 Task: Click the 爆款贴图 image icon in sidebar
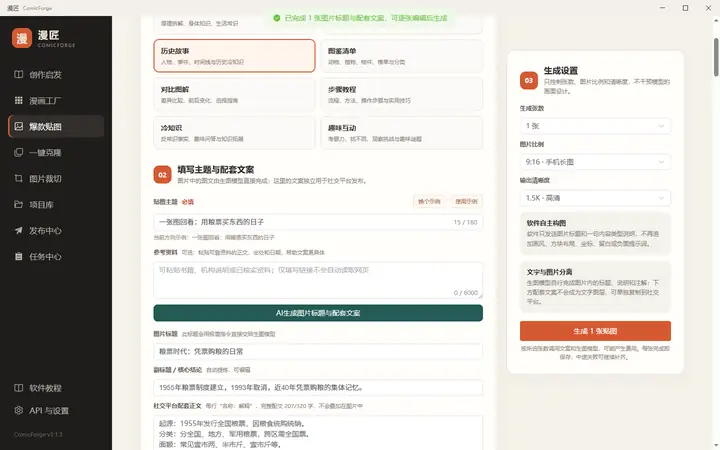click(18, 126)
